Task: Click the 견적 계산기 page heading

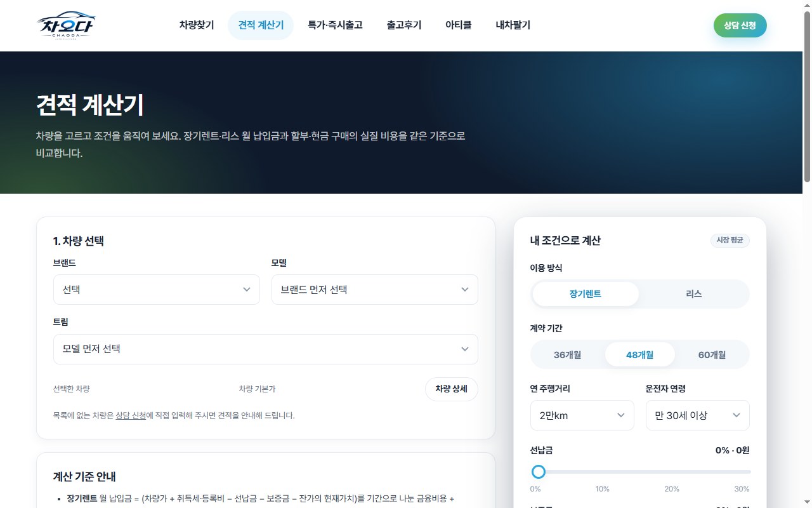Action: pyautogui.click(x=90, y=105)
